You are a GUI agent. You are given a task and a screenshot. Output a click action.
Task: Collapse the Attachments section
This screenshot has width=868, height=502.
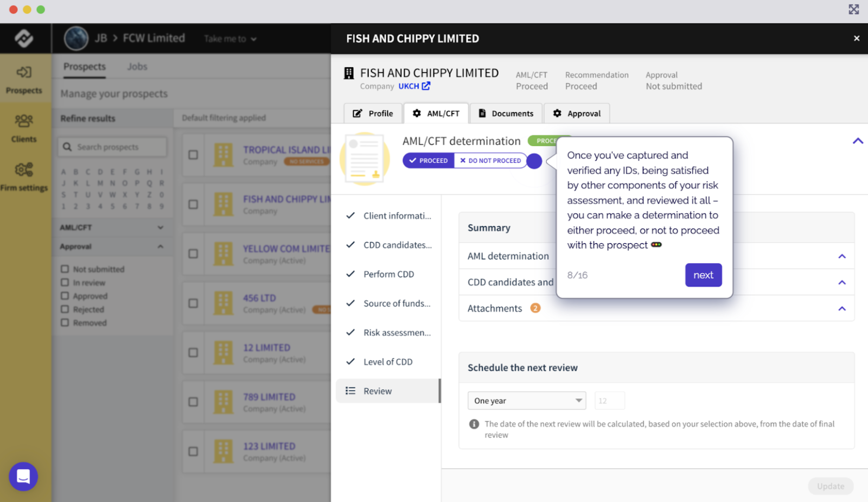point(842,308)
